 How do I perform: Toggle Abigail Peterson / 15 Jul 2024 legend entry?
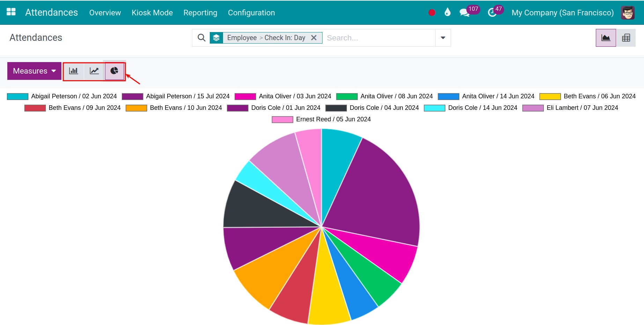pyautogui.click(x=176, y=96)
